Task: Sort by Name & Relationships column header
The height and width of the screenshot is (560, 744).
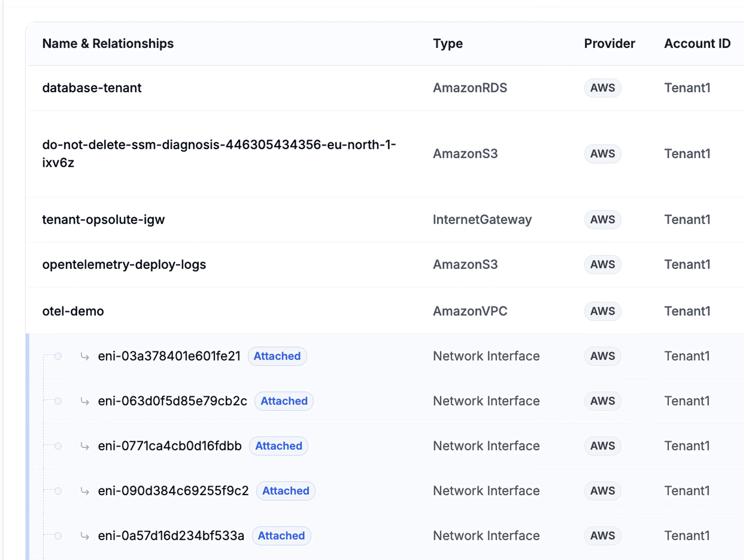Action: coord(108,44)
